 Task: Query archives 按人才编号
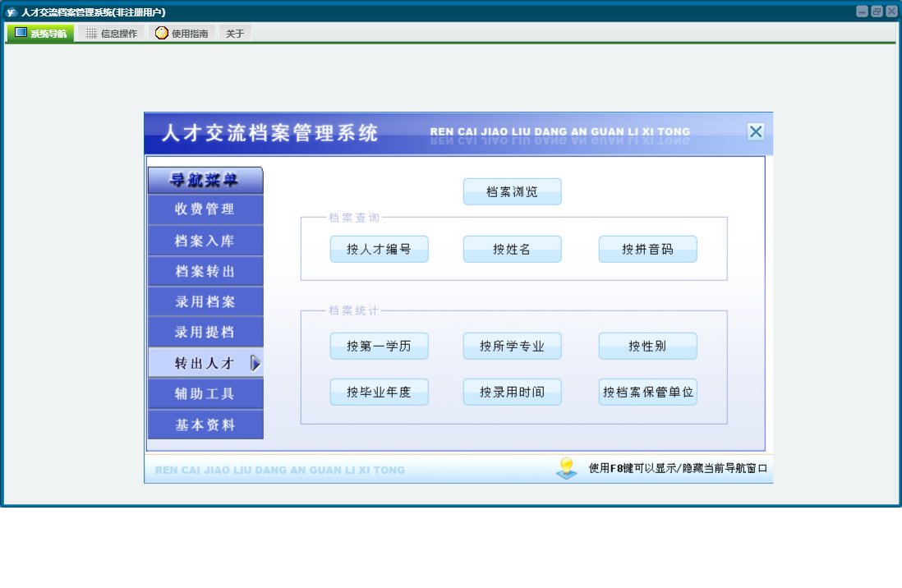(x=379, y=249)
